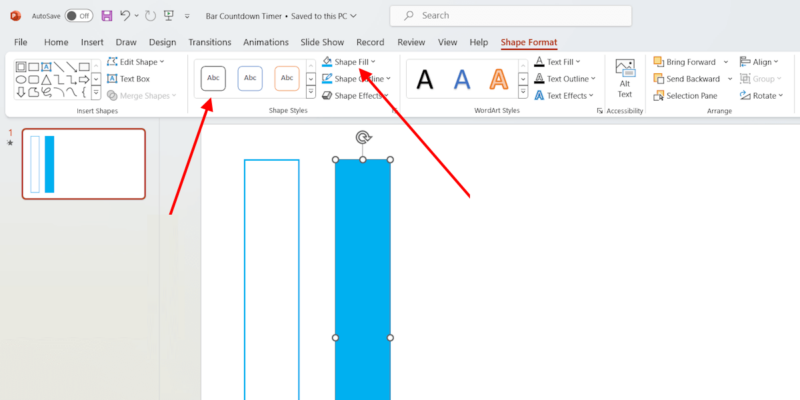This screenshot has height=400, width=800.
Task: Open WordArt Styles dialog launcher
Action: click(599, 111)
